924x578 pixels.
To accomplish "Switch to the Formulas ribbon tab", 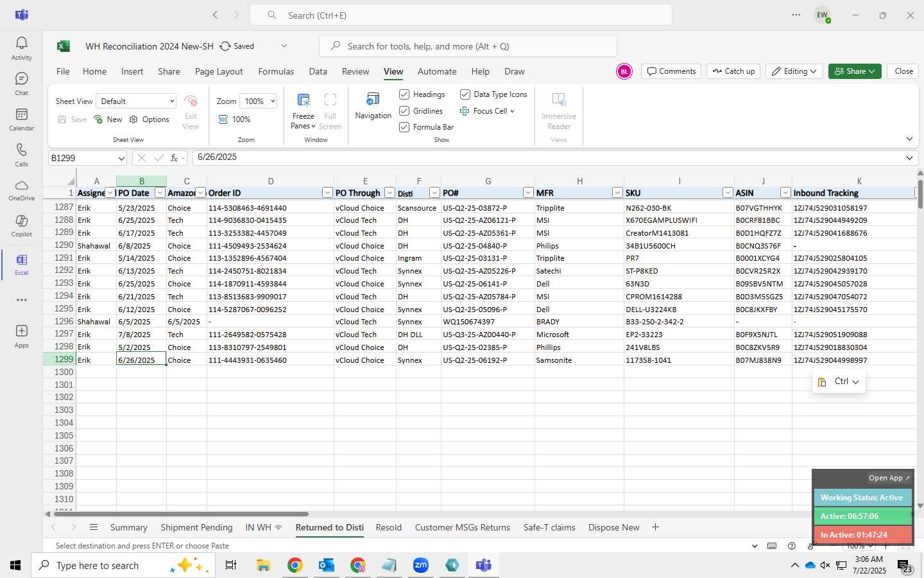I will (276, 71).
